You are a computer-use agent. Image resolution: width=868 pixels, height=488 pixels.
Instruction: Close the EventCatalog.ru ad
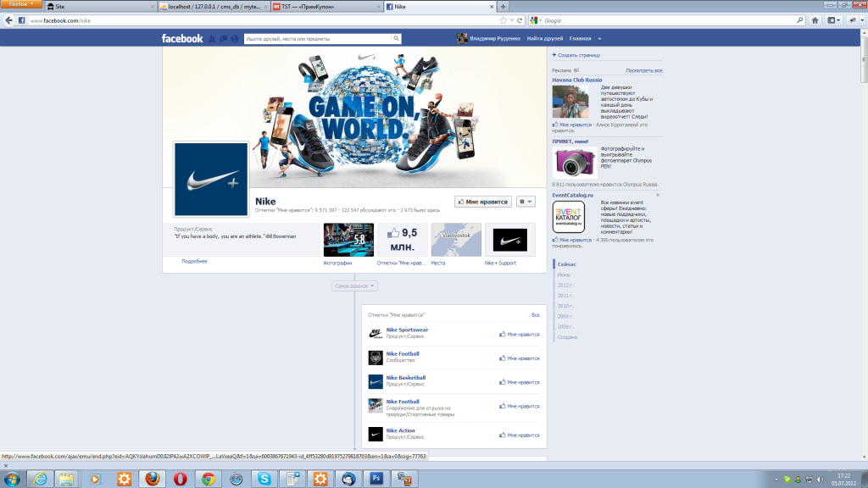pos(658,196)
